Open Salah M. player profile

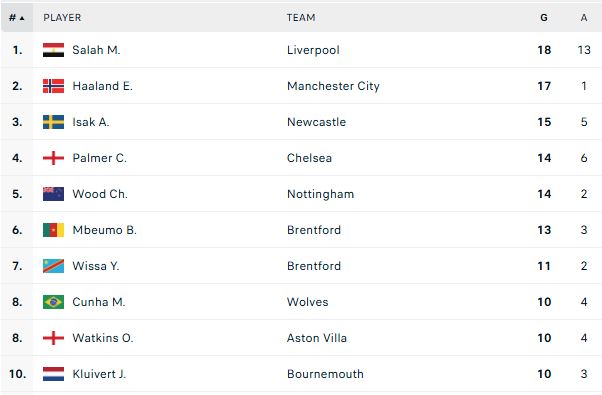click(96, 50)
